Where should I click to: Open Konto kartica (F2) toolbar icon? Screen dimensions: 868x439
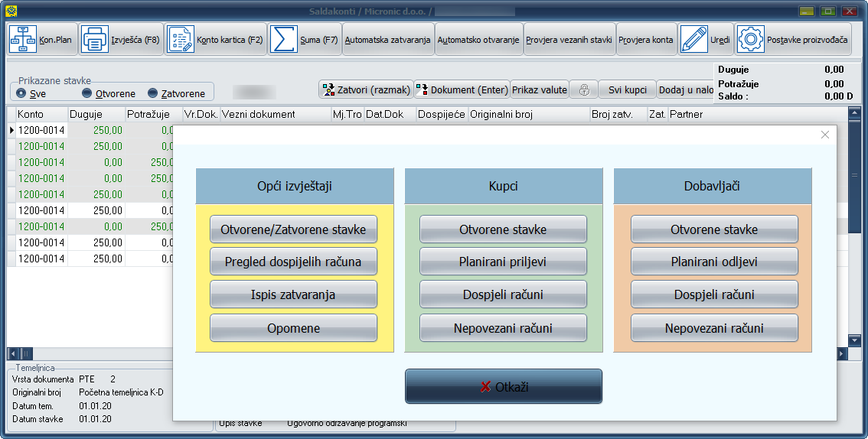(x=181, y=39)
